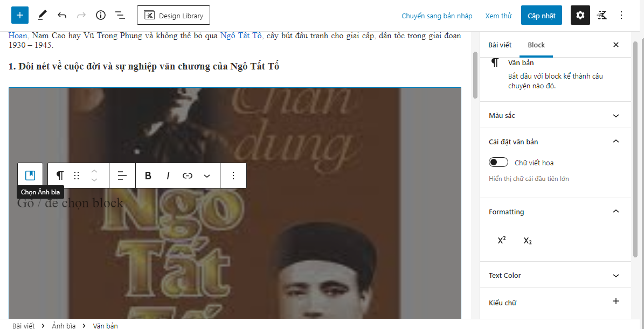Toggle the settings gear sidebar button
Image resolution: width=644 pixels, height=329 pixels.
[580, 16]
